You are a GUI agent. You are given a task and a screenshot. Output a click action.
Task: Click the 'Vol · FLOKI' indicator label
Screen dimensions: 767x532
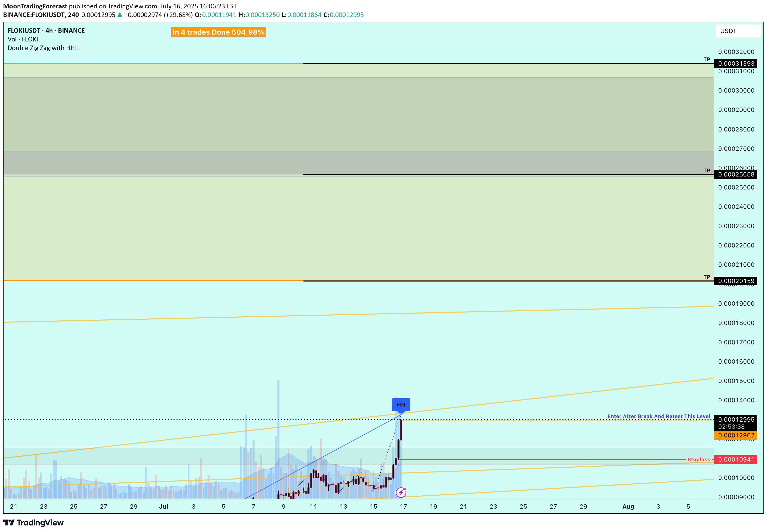tap(23, 39)
